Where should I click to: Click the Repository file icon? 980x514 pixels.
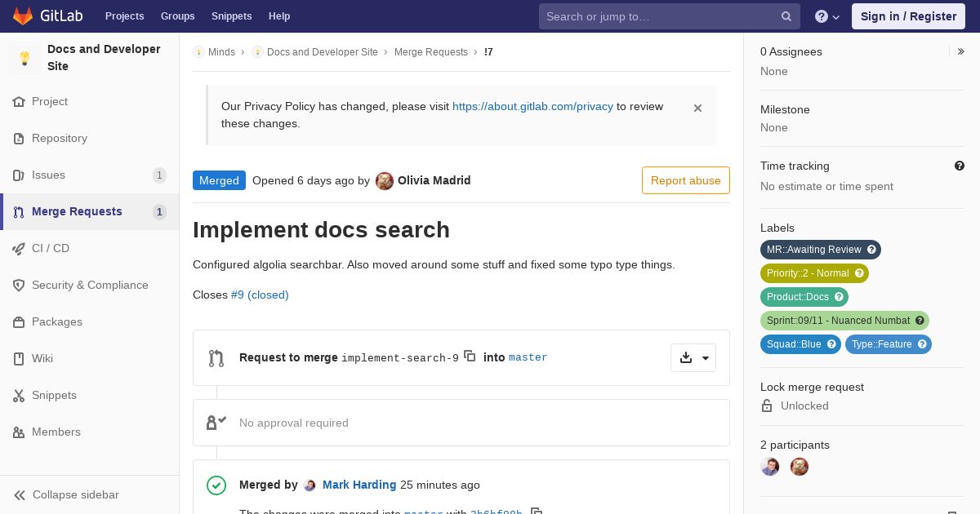click(x=19, y=139)
